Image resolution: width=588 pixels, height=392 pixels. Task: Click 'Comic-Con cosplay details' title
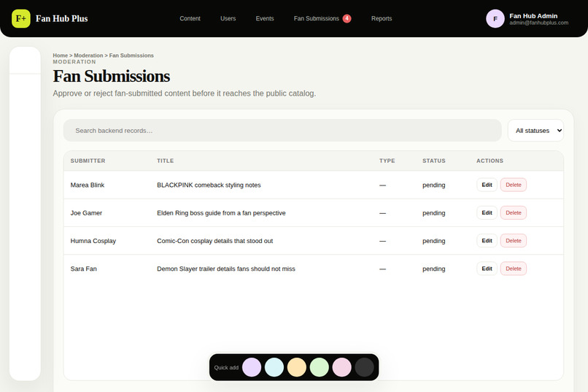214,241
